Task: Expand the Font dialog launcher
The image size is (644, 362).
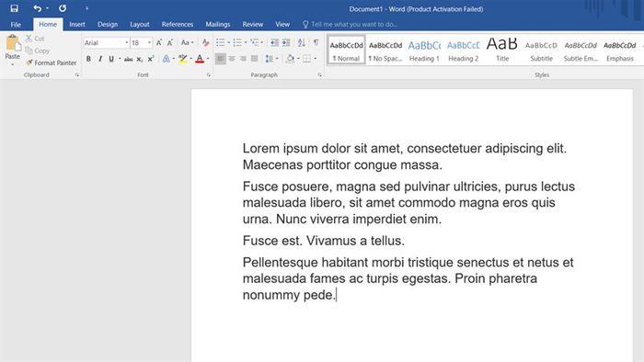Action: tap(209, 75)
